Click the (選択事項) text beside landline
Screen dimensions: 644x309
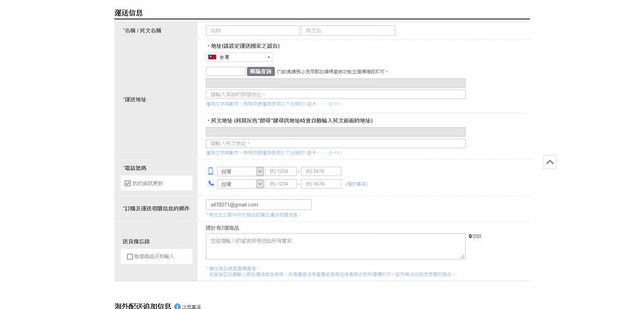point(356,184)
